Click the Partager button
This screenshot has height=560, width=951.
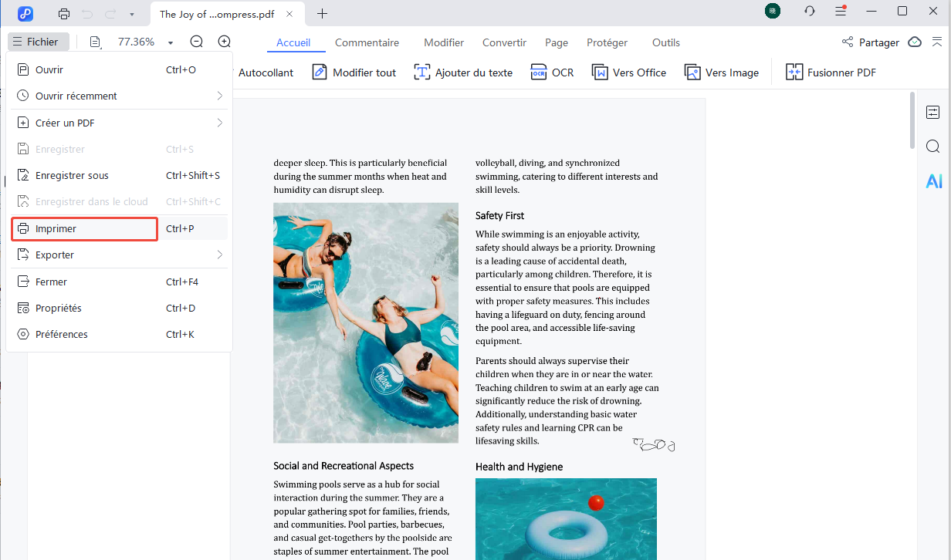coord(870,42)
